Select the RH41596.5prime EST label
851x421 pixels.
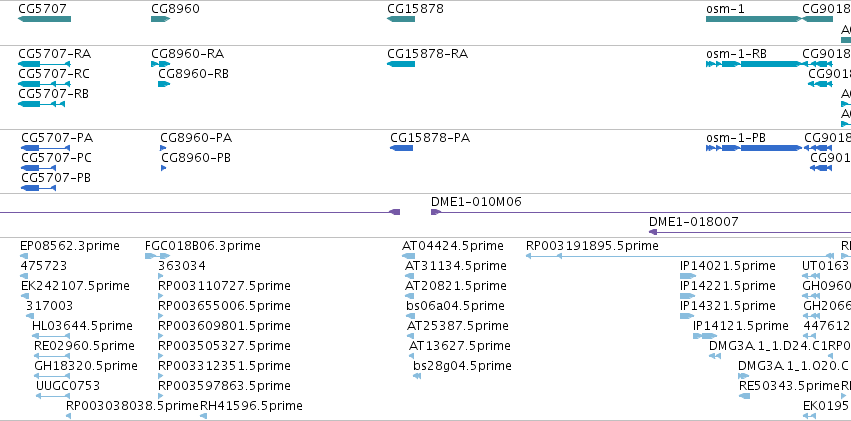[x=251, y=405]
